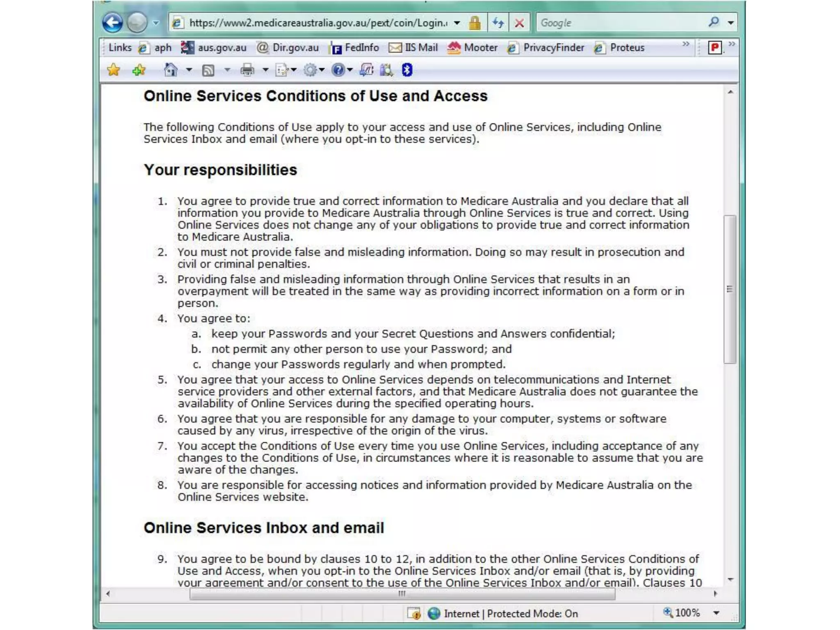Click the padlock security icon
This screenshot has width=840, height=630.
click(x=475, y=23)
